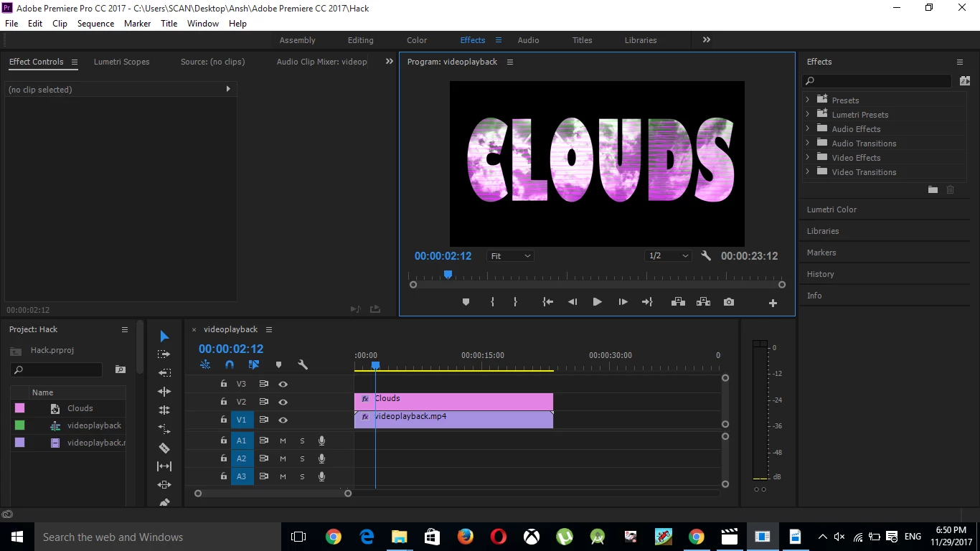The width and height of the screenshot is (980, 551).
Task: Select the Selection (arrow) tool
Action: (164, 336)
